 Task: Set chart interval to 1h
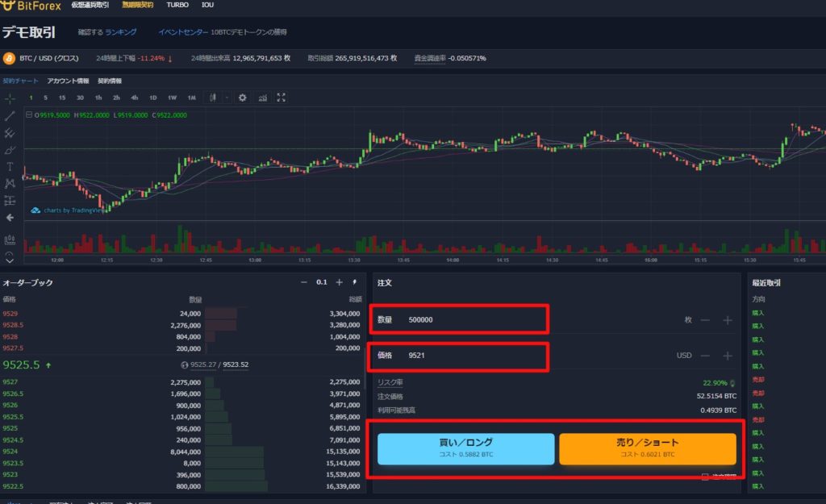tap(98, 98)
